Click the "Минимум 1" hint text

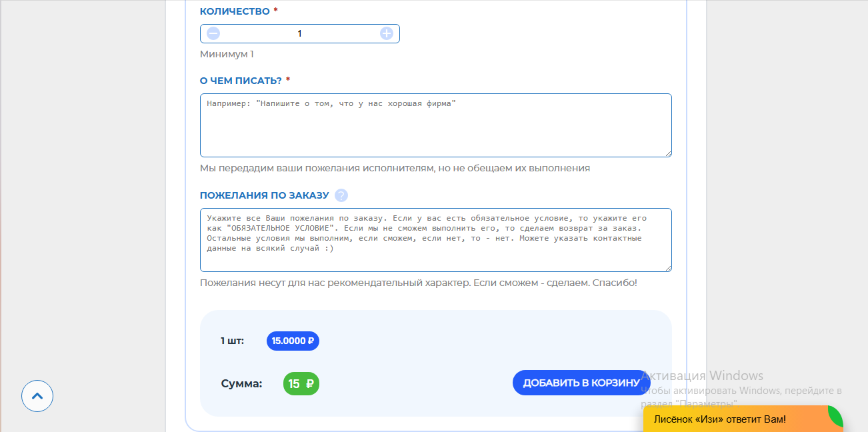click(226, 54)
